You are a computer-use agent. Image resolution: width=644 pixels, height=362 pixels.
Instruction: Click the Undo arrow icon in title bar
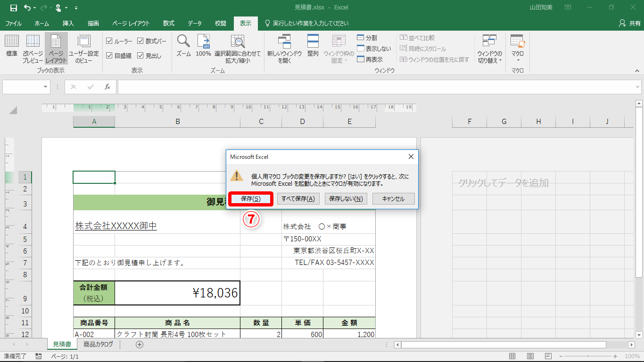coord(27,8)
